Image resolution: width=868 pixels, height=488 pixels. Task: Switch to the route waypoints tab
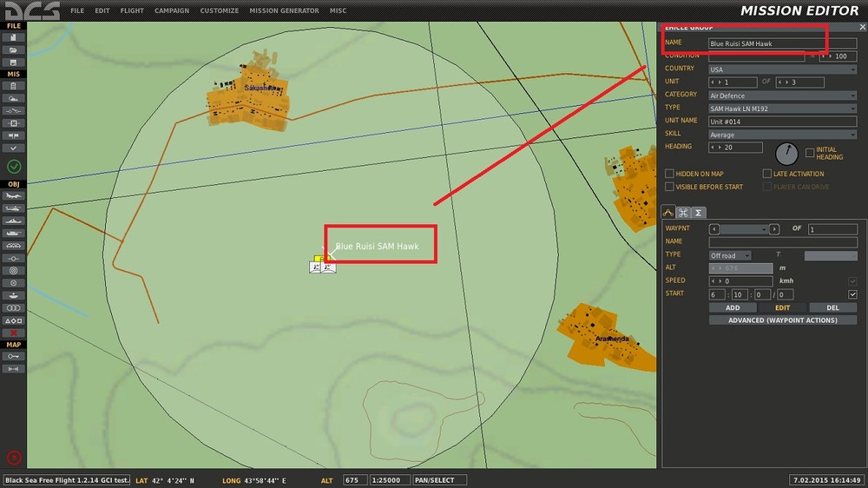[668, 213]
